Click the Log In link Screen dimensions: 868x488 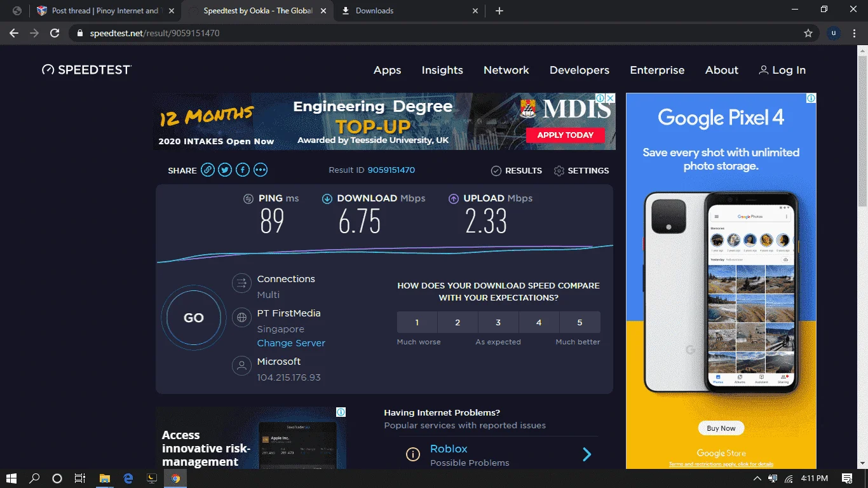[782, 70]
